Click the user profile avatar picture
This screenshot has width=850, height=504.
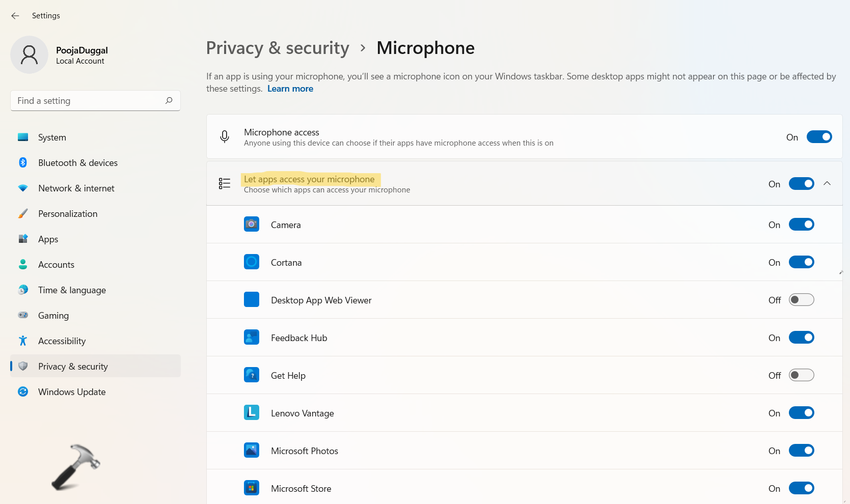(x=30, y=55)
